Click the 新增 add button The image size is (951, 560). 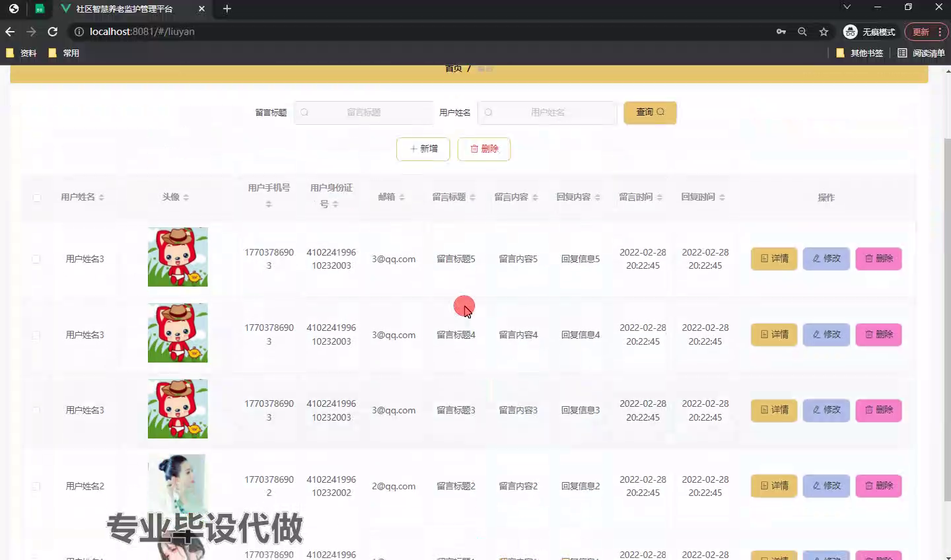click(x=423, y=149)
